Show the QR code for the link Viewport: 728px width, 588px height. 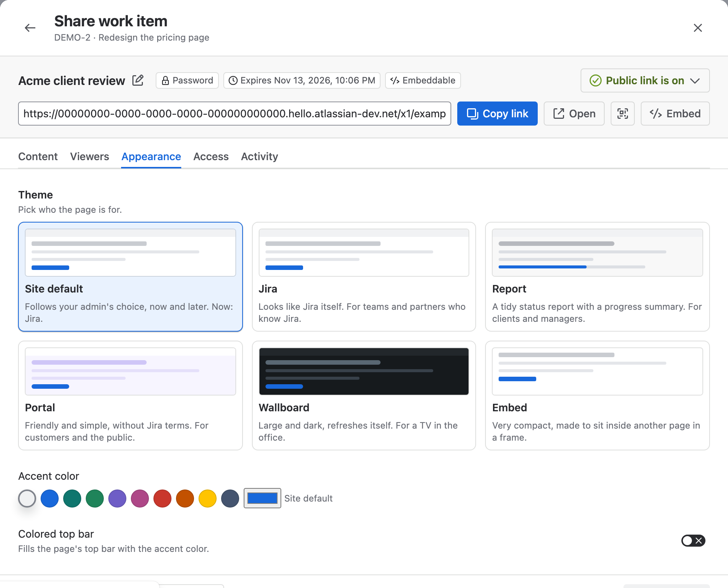click(x=623, y=114)
